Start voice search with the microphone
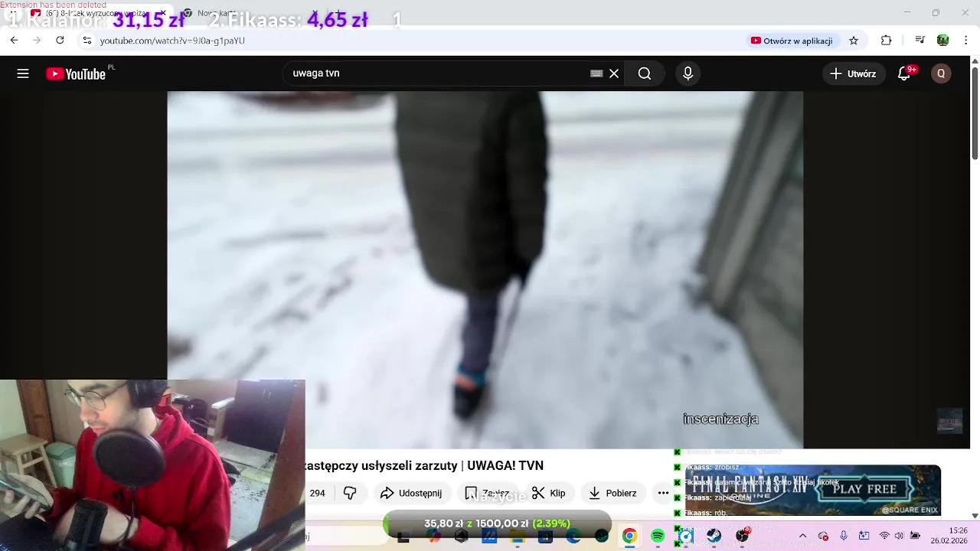This screenshot has width=980, height=551. click(x=688, y=73)
